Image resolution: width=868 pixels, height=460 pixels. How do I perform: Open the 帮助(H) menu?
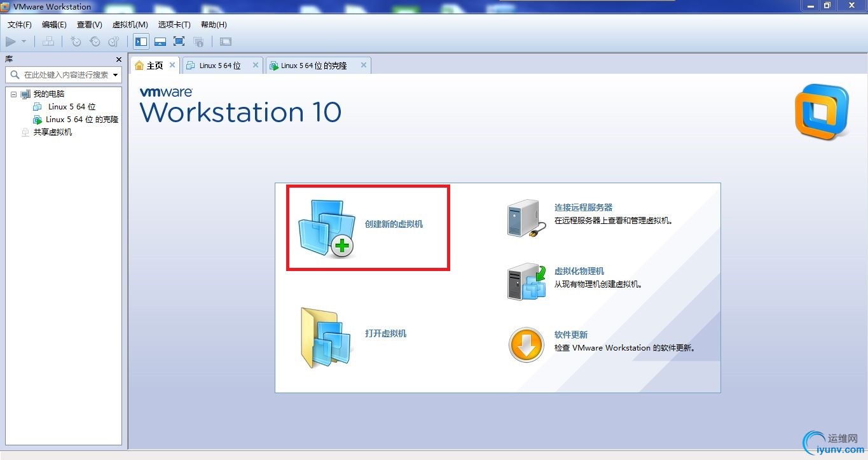click(x=214, y=25)
